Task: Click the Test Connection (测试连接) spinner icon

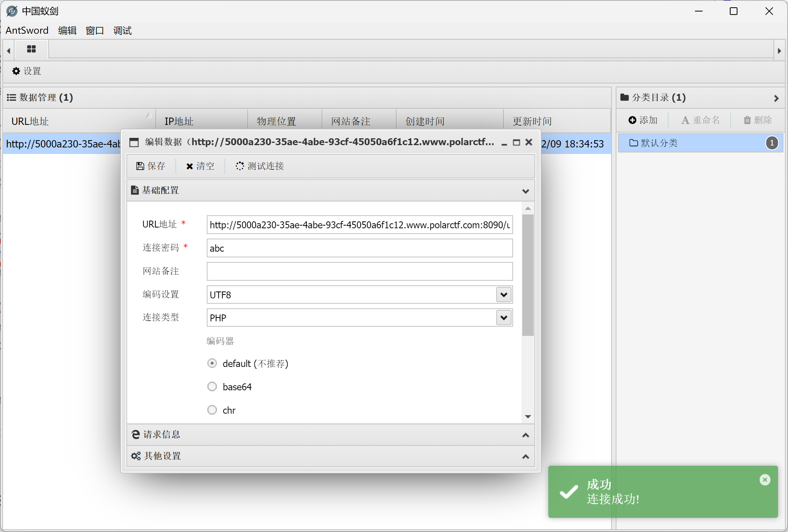Action: pyautogui.click(x=240, y=166)
